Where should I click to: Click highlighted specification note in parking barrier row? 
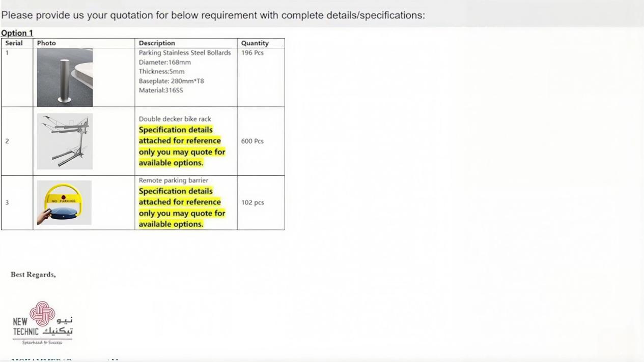182,207
